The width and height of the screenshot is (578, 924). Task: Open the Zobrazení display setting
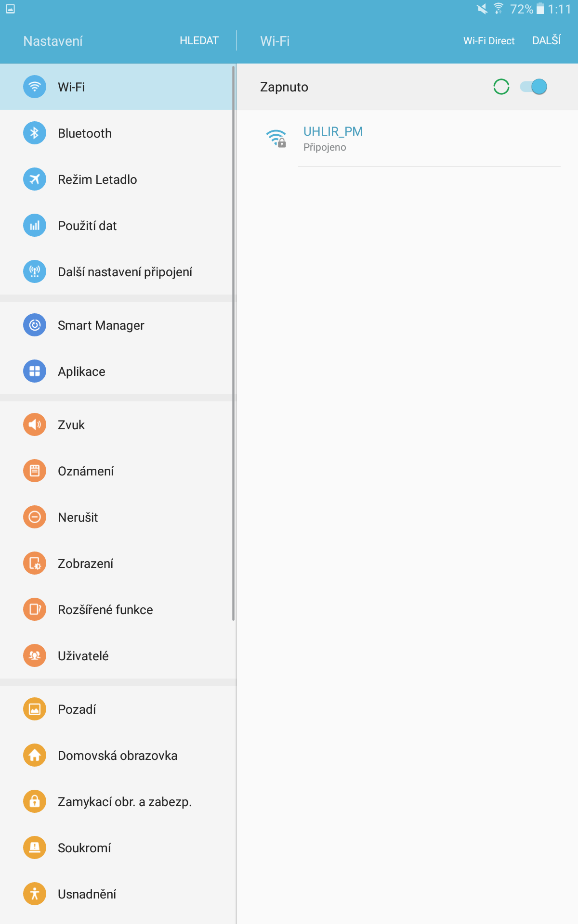(118, 563)
